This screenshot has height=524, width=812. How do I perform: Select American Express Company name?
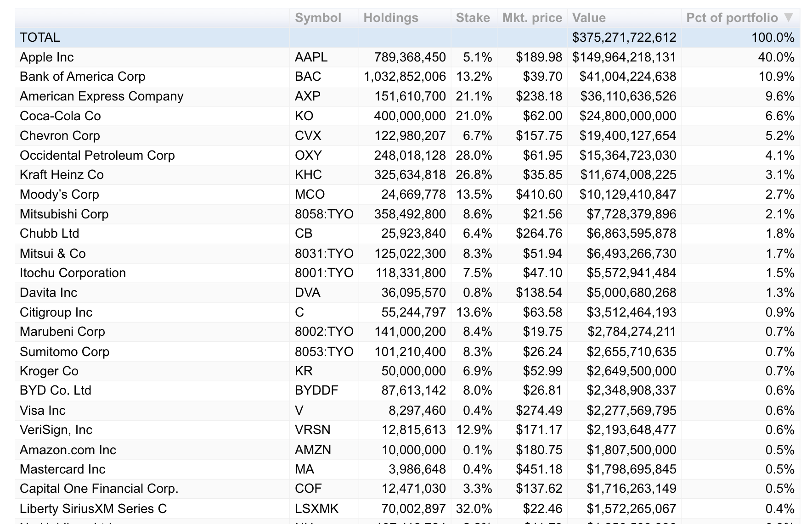(101, 96)
